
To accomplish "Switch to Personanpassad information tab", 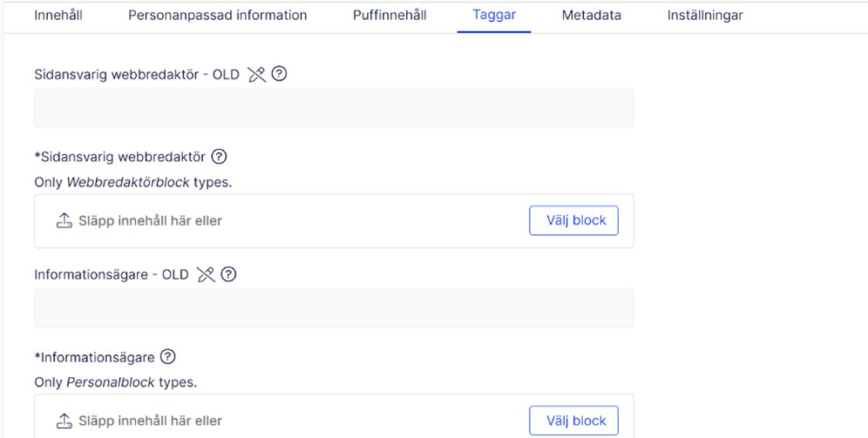I will coord(218,16).
